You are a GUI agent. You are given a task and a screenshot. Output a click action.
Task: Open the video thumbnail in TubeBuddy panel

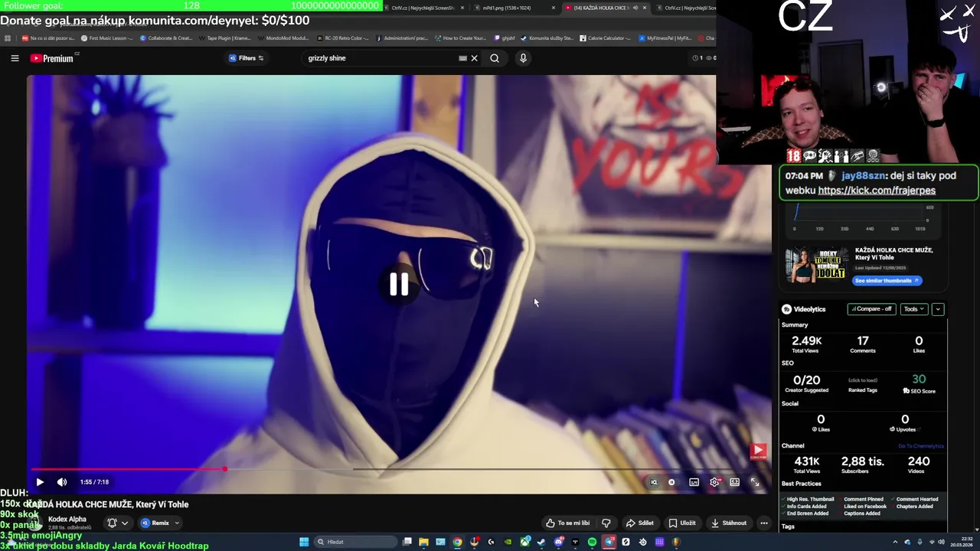(x=816, y=265)
